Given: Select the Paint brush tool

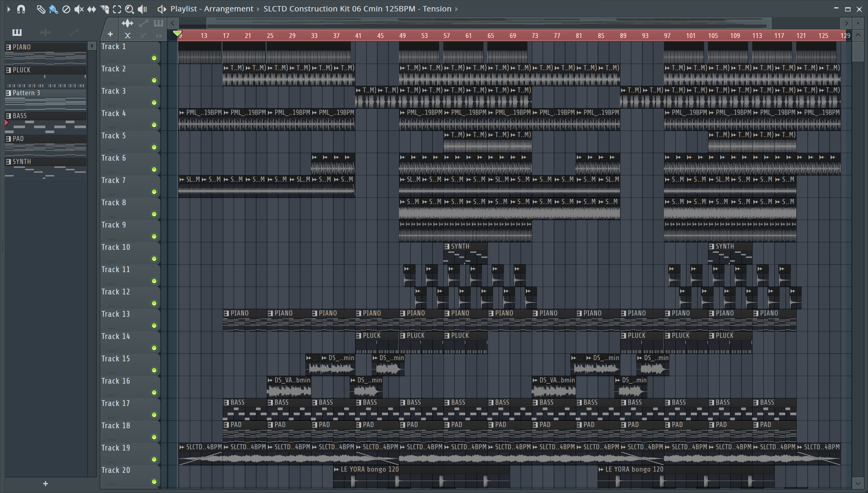Looking at the screenshot, I should click(x=53, y=9).
